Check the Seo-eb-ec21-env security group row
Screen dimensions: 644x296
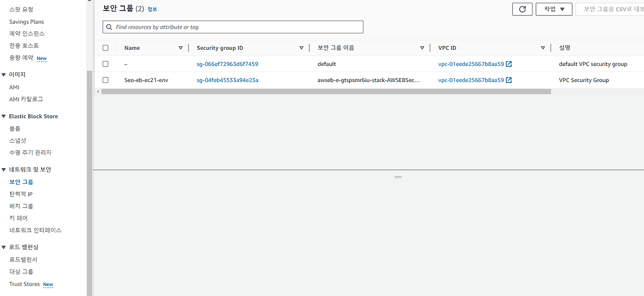[x=105, y=80]
